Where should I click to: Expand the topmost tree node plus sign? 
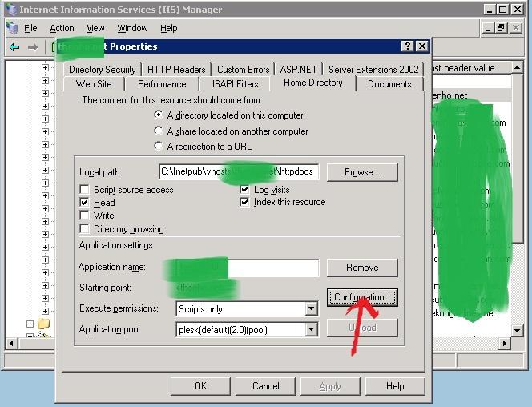[45, 67]
